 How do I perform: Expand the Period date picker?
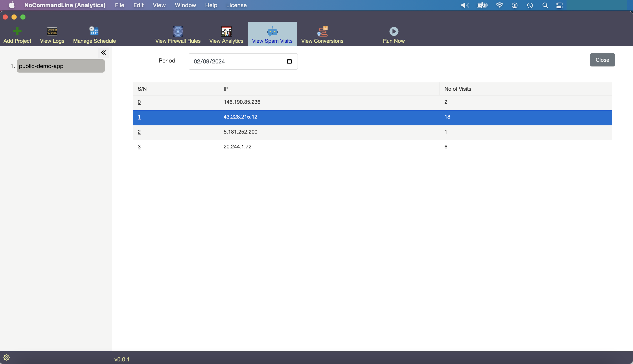[x=290, y=61]
